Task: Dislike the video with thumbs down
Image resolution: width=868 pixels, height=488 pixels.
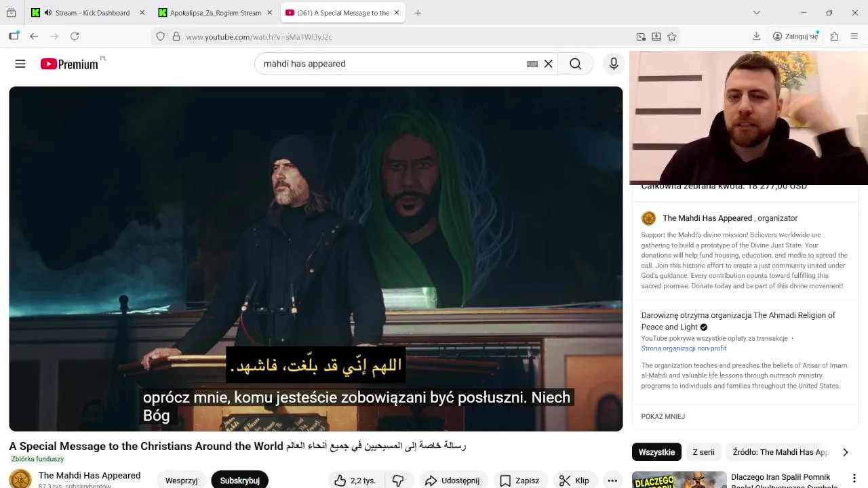Action: [x=398, y=481]
